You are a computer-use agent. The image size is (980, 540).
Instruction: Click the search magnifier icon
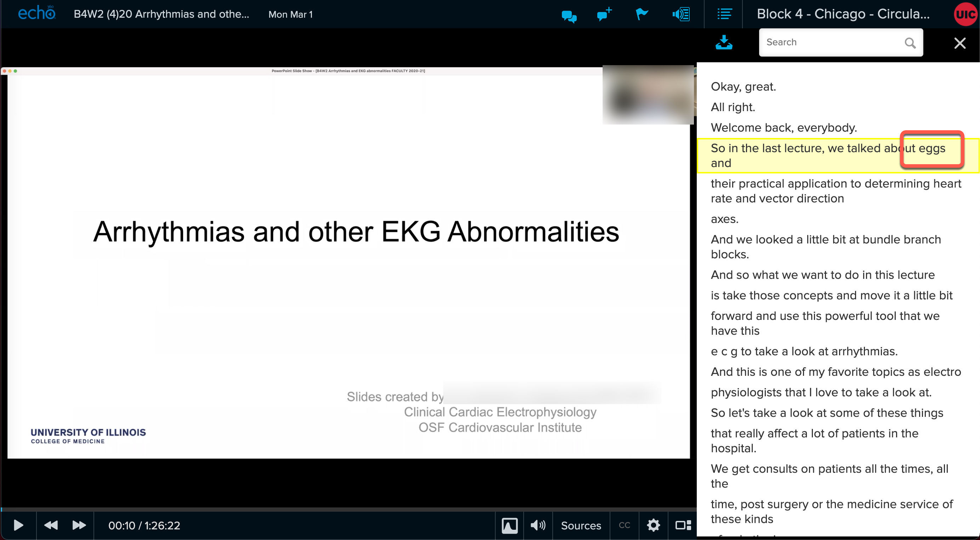[910, 43]
